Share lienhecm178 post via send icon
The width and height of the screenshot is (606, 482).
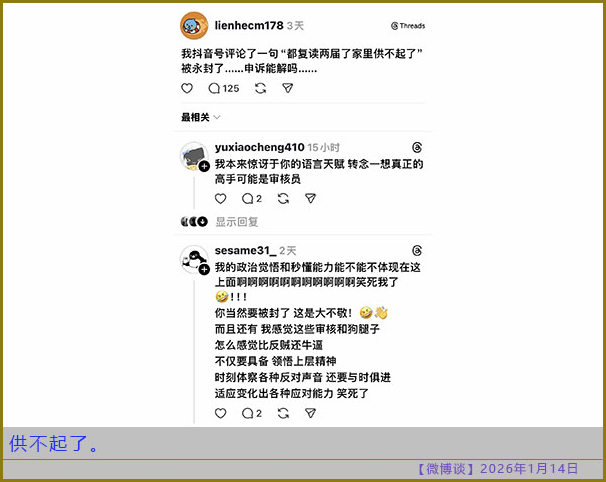coord(288,89)
